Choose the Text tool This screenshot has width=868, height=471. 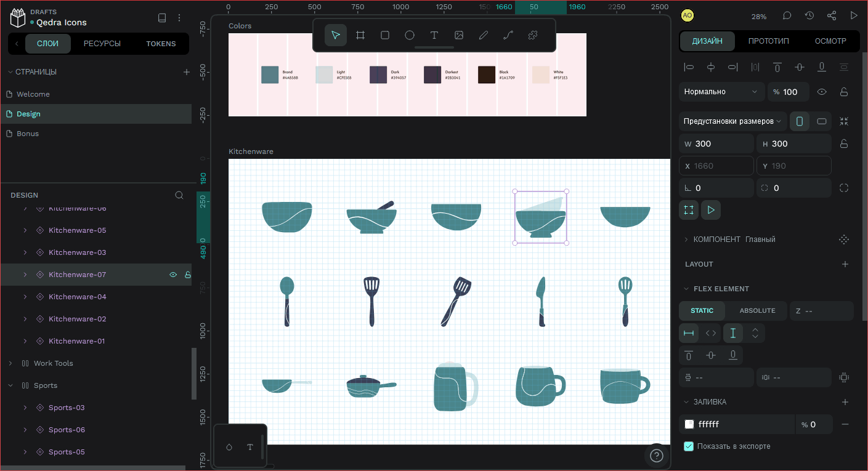coord(434,35)
